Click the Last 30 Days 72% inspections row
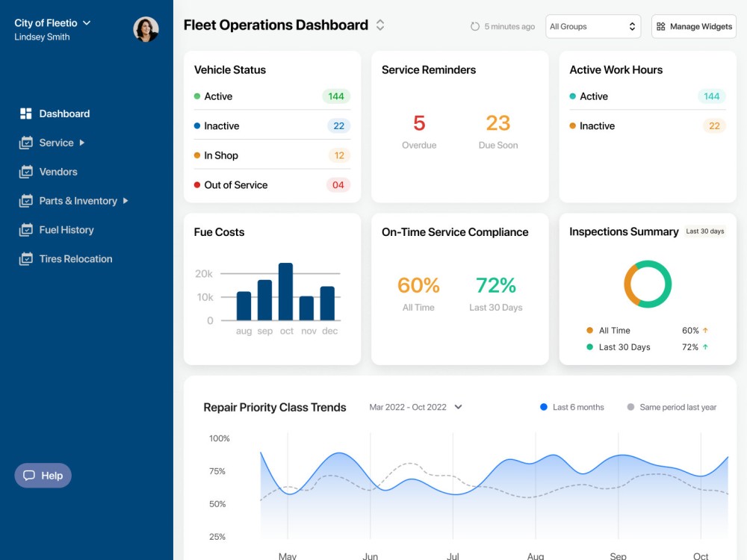 pyautogui.click(x=648, y=346)
